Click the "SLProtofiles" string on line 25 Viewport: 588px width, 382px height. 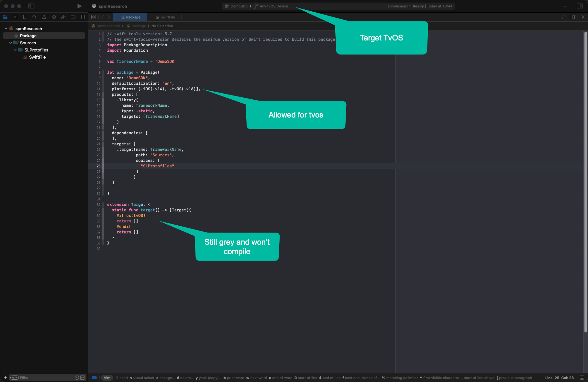coord(157,166)
